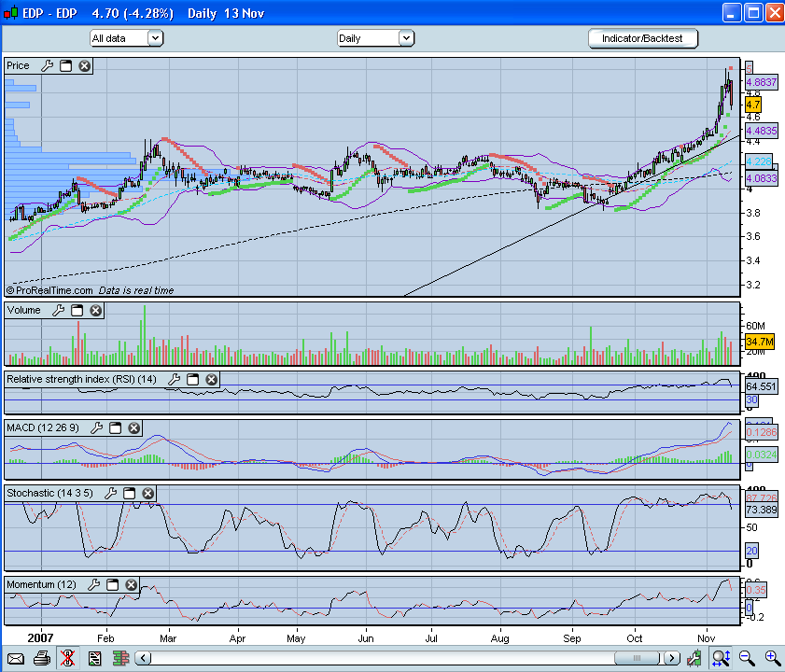Viewport: 785px width, 672px height.
Task: Click the Indicator/Backtest button
Action: tap(643, 38)
